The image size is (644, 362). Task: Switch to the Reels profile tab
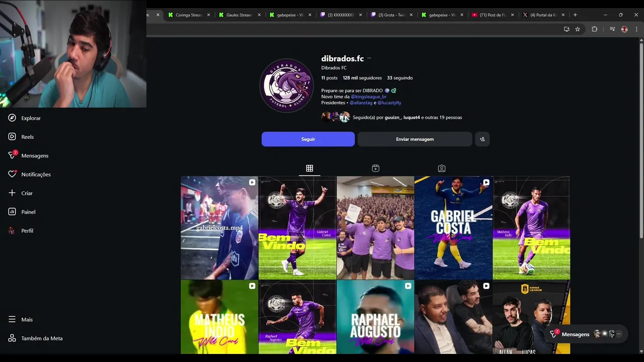[x=375, y=168]
